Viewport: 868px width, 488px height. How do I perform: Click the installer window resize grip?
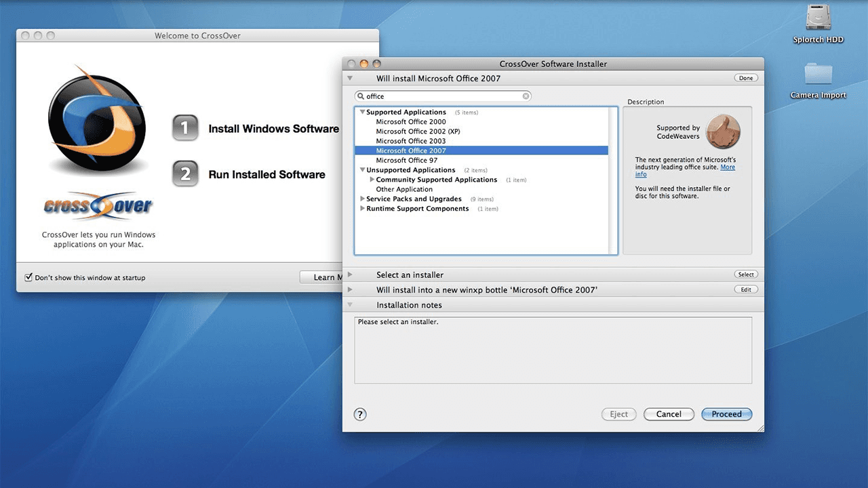(x=759, y=428)
